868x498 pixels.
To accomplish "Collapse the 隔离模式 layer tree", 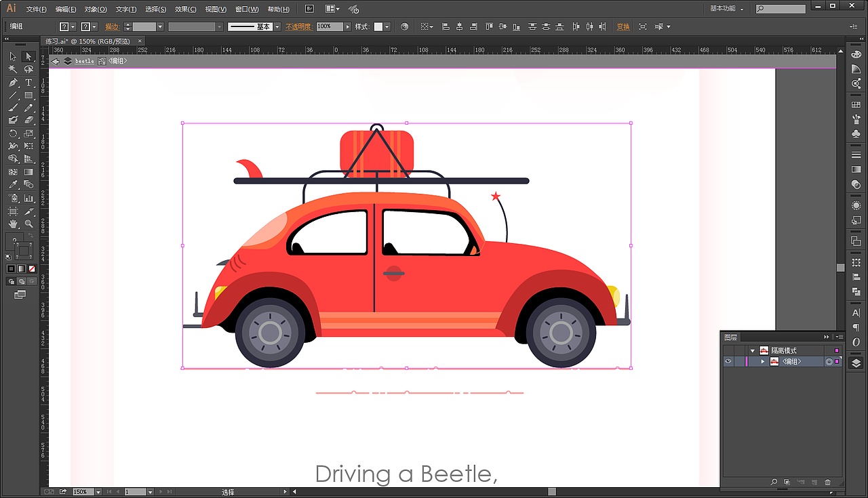I will pyautogui.click(x=752, y=350).
